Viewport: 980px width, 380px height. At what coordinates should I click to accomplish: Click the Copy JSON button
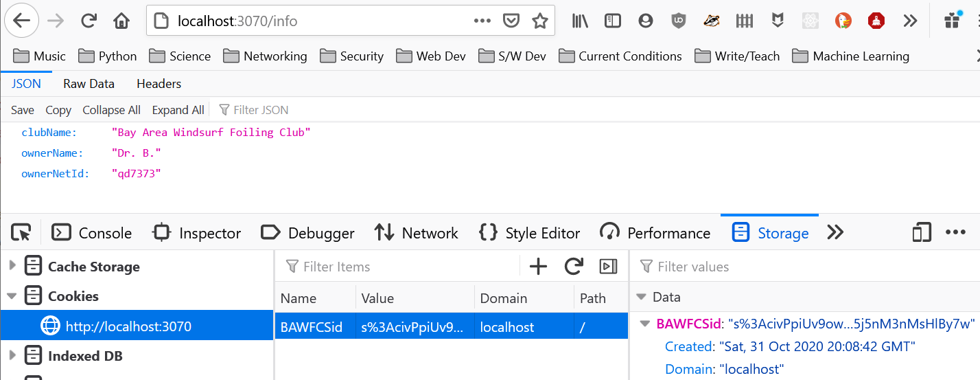[58, 110]
